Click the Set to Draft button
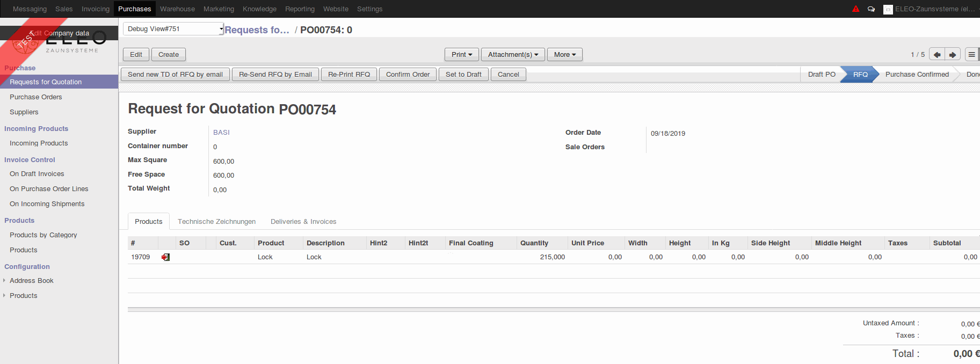This screenshot has width=980, height=364. coord(463,75)
